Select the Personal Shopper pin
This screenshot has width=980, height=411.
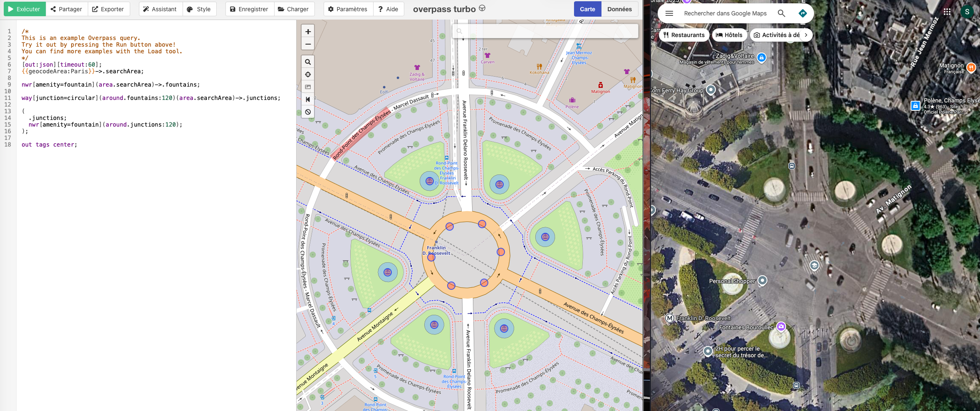[762, 281]
